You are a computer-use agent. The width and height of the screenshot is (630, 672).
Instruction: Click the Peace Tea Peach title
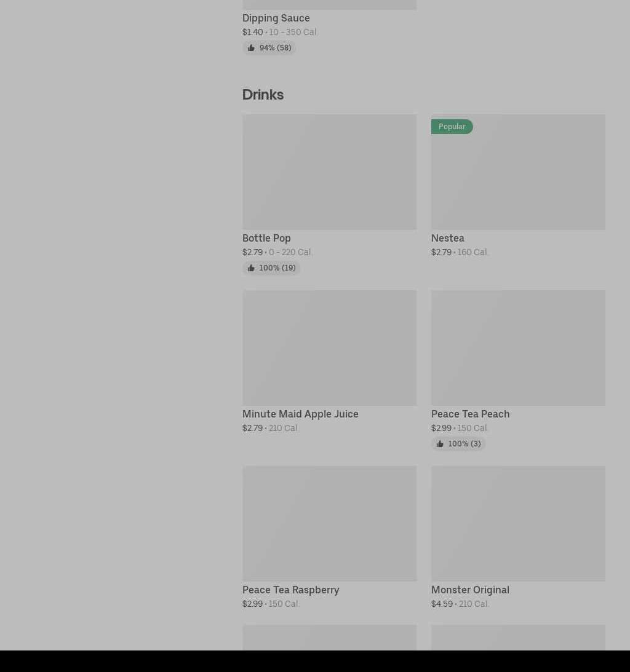(470, 414)
